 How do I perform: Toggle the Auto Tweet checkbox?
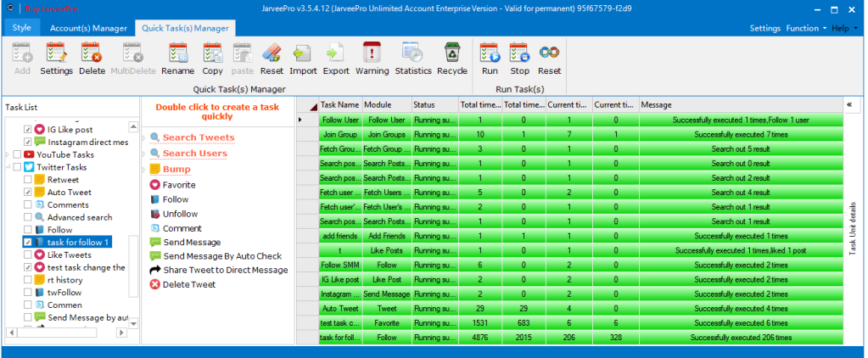(x=28, y=193)
